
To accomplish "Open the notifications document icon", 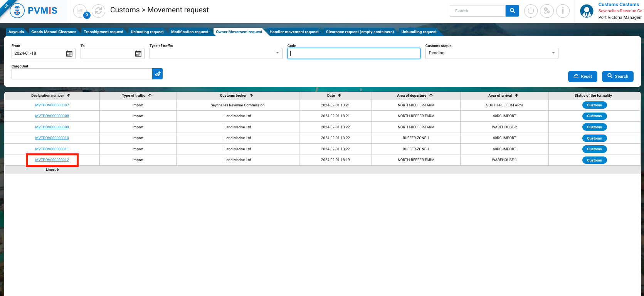I will pyautogui.click(x=80, y=11).
